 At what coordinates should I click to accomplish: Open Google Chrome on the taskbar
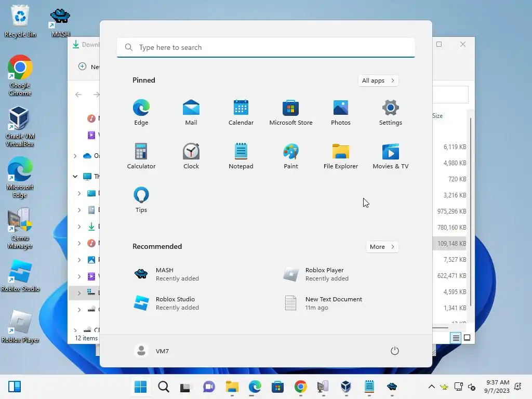tap(301, 387)
